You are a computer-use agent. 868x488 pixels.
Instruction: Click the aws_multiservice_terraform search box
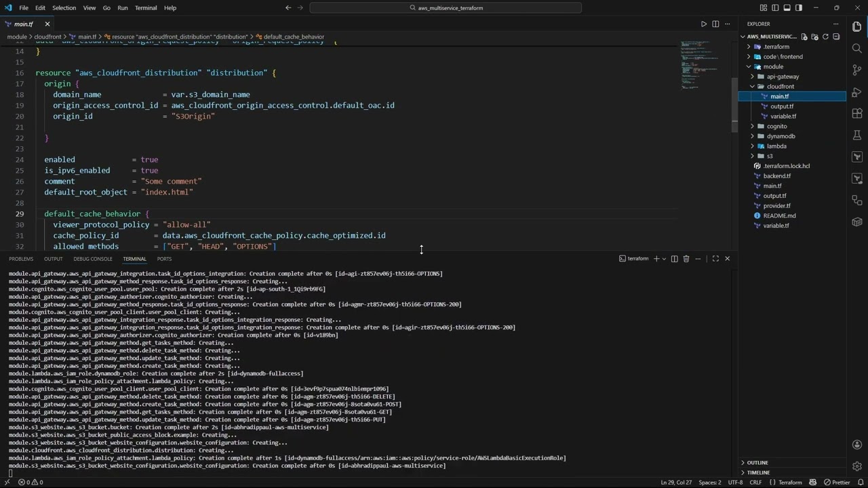[x=446, y=7]
